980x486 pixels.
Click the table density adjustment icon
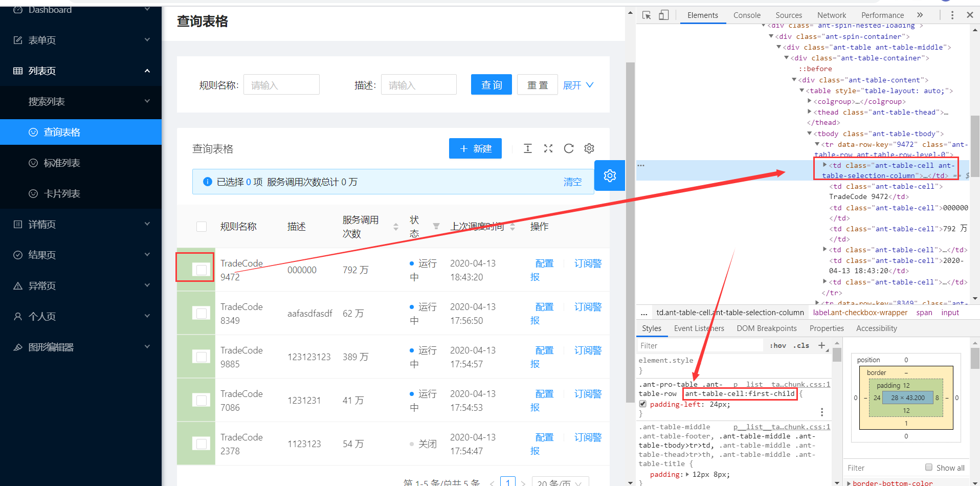(x=528, y=148)
